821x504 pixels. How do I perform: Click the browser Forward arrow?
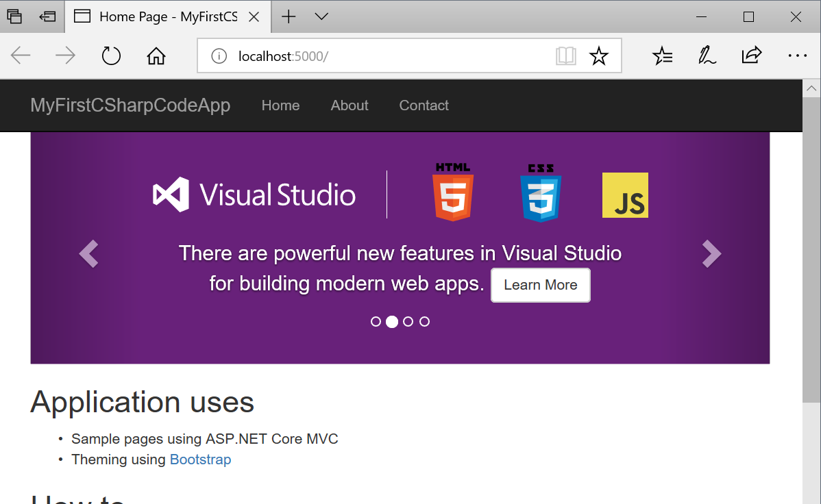tap(65, 55)
